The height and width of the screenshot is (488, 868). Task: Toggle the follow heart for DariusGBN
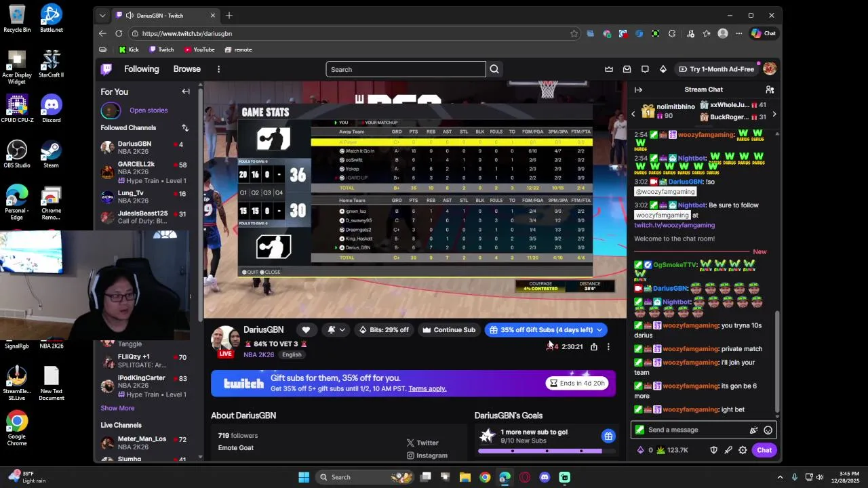306,329
